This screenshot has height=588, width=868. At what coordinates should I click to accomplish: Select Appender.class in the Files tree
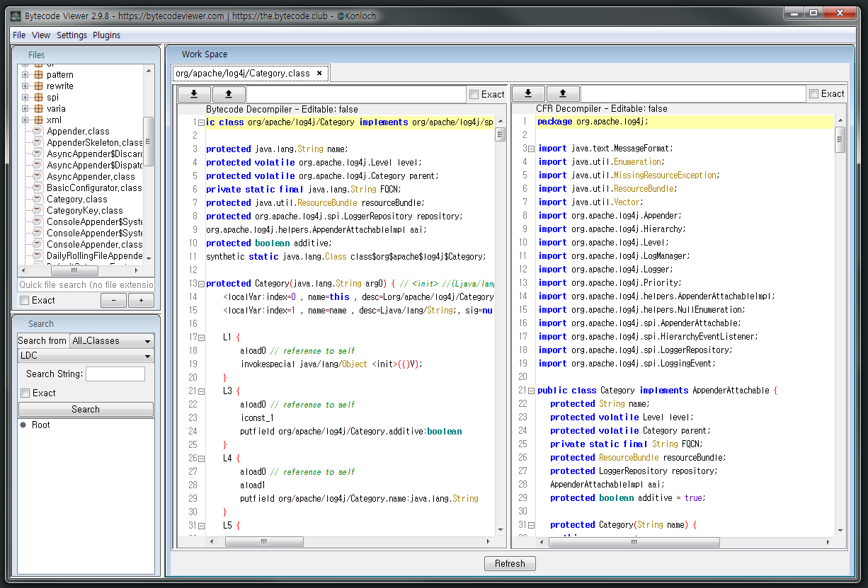[x=78, y=131]
